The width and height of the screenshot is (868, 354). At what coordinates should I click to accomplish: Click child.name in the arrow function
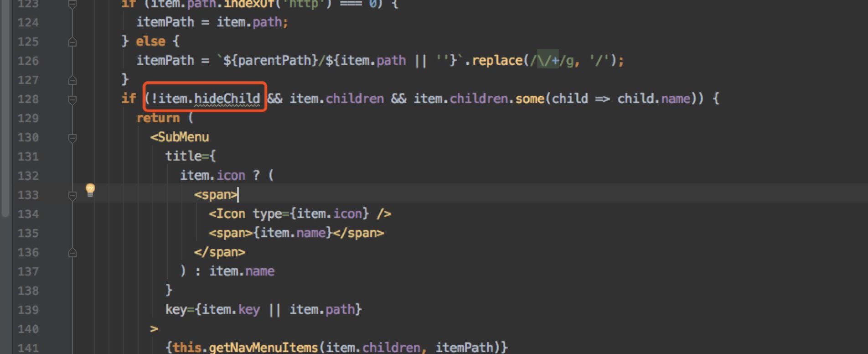coord(654,99)
